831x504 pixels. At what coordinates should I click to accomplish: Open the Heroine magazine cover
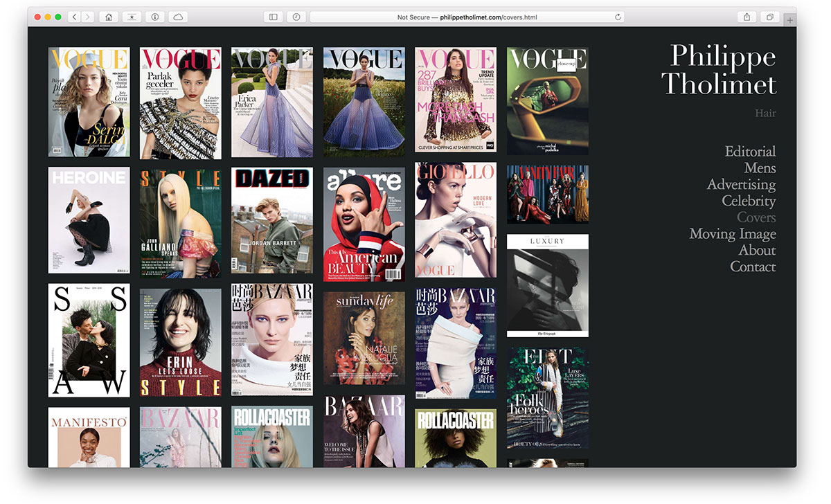click(x=89, y=220)
